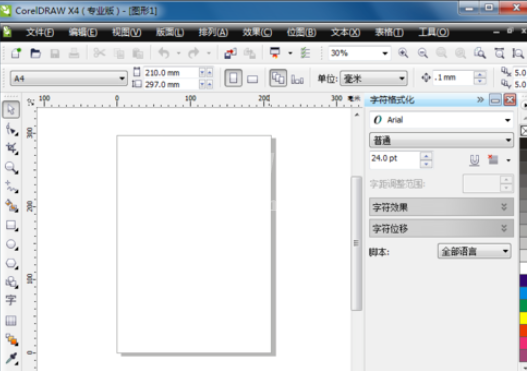
Task: Toggle underline button in character panel
Action: coord(474,160)
